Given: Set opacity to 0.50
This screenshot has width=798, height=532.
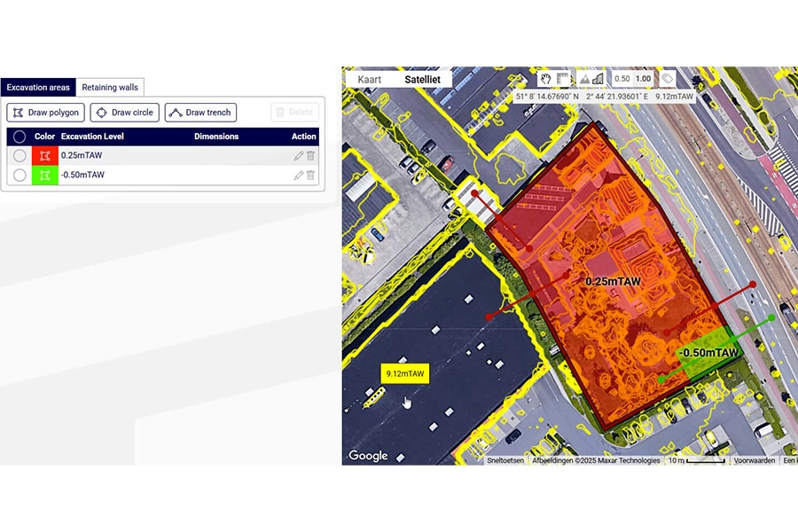Looking at the screenshot, I should pyautogui.click(x=622, y=79).
